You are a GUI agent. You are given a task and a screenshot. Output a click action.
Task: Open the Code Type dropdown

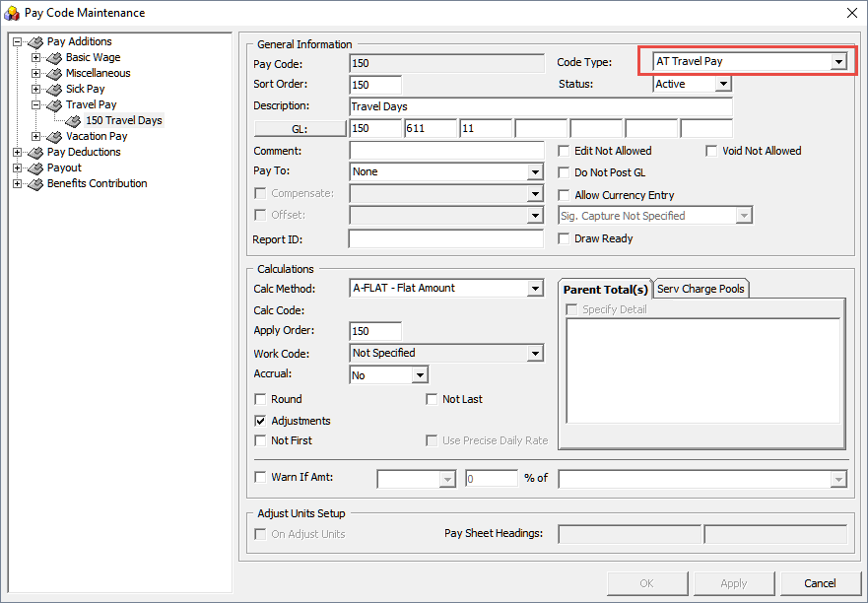coord(838,61)
